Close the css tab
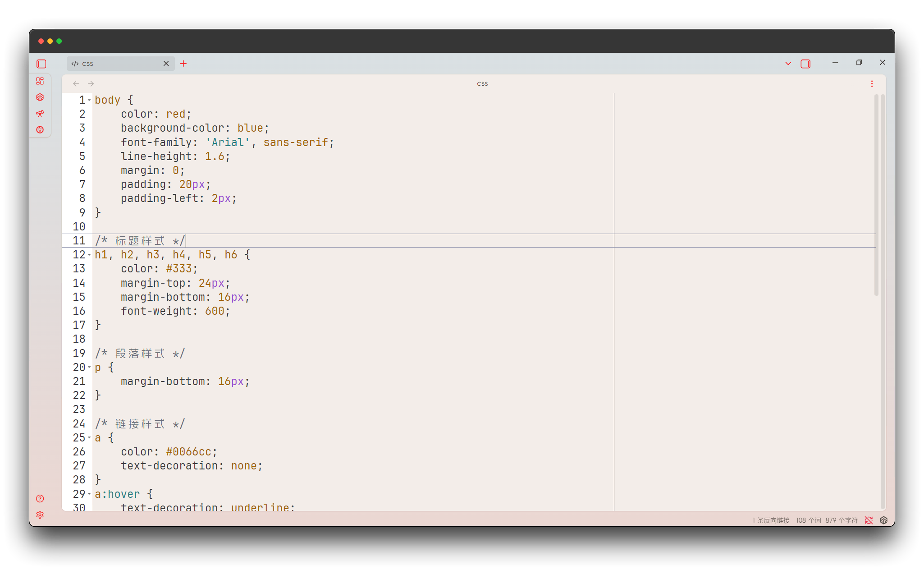 [166, 63]
